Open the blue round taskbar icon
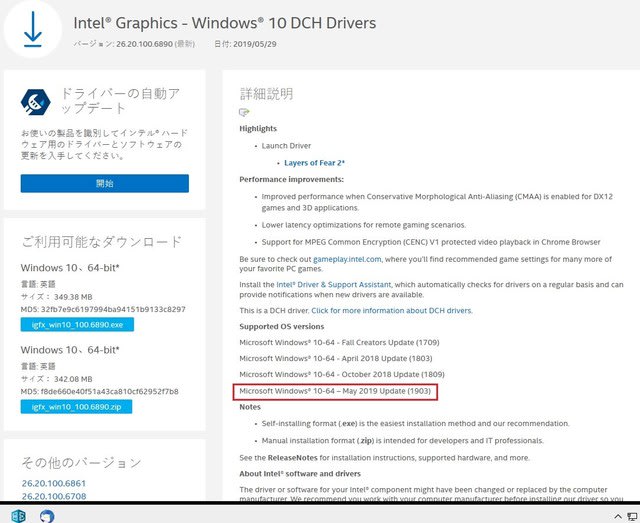The height and width of the screenshot is (523, 640). 47,516
